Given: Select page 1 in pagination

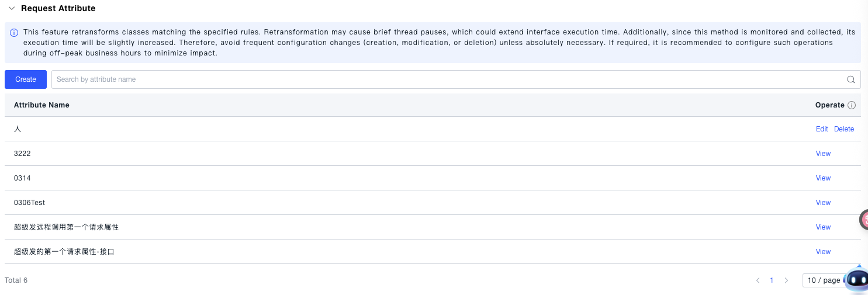Looking at the screenshot, I should (772, 280).
